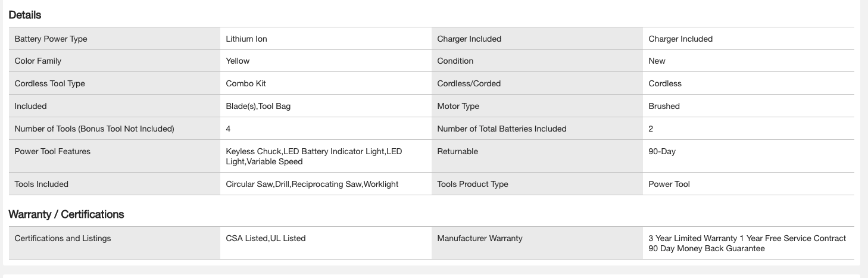Select the CSA Listed,UL Listed text

pyautogui.click(x=266, y=238)
